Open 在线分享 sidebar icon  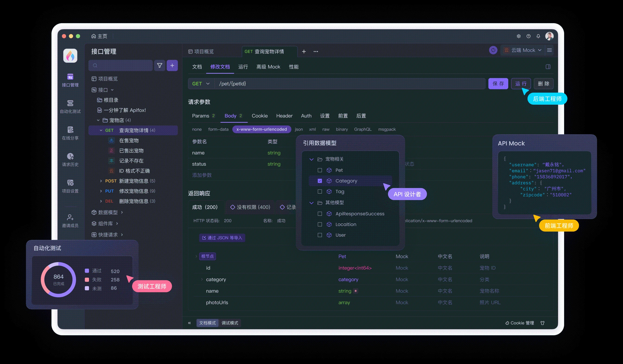pos(70,133)
